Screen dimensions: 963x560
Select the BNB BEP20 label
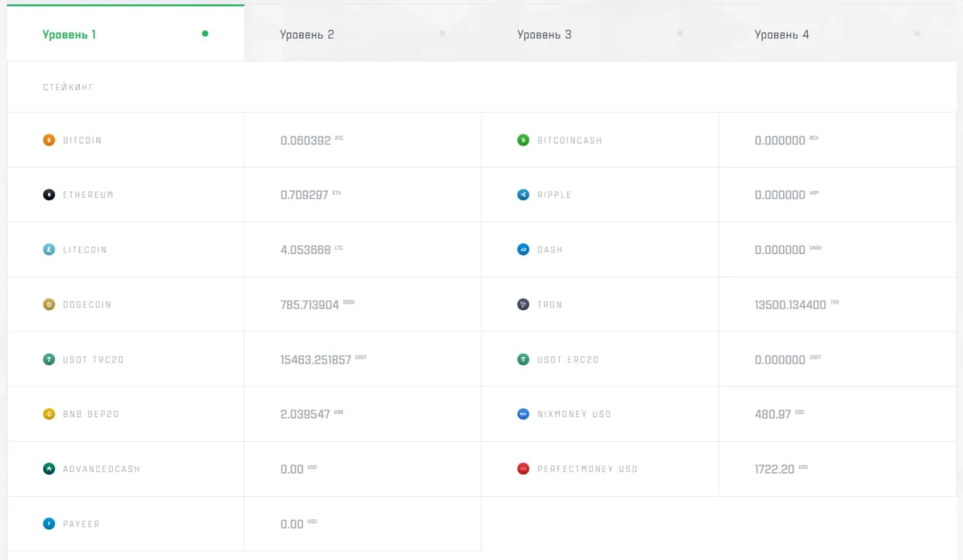tap(91, 414)
